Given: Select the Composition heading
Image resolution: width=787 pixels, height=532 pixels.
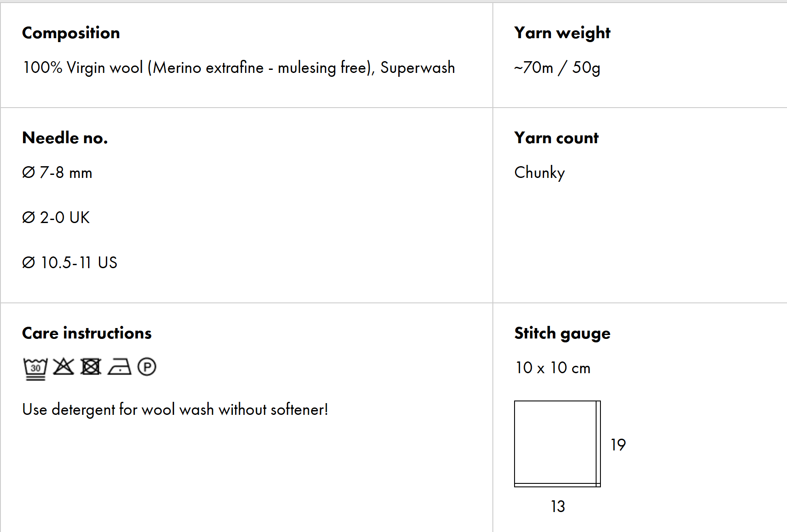Looking at the screenshot, I should (71, 33).
